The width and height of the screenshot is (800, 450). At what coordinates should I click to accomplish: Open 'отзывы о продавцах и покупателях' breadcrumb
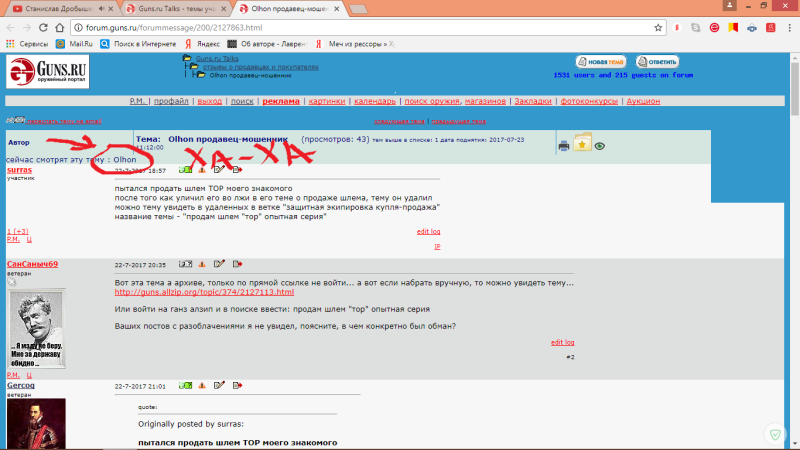tap(260, 67)
